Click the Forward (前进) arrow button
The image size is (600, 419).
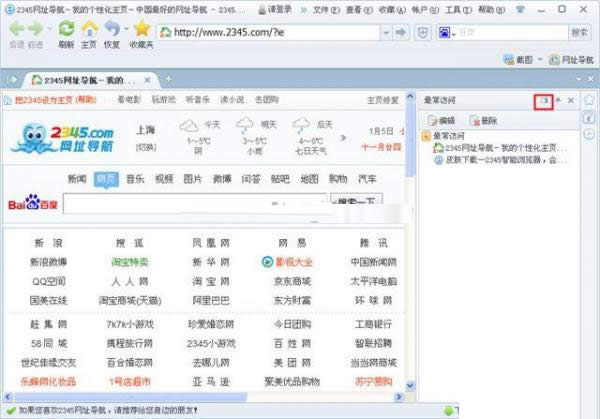pos(36,29)
